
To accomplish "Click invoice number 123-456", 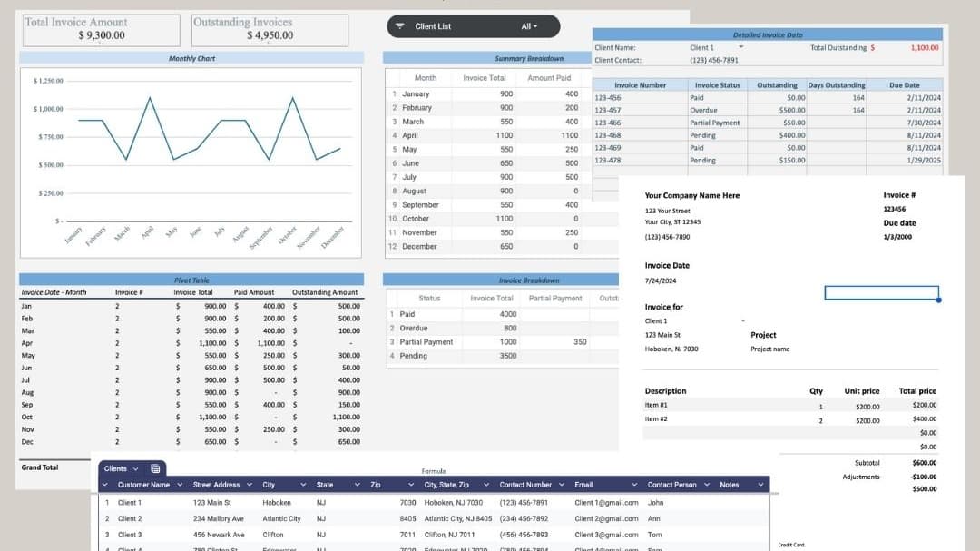I will coord(607,97).
